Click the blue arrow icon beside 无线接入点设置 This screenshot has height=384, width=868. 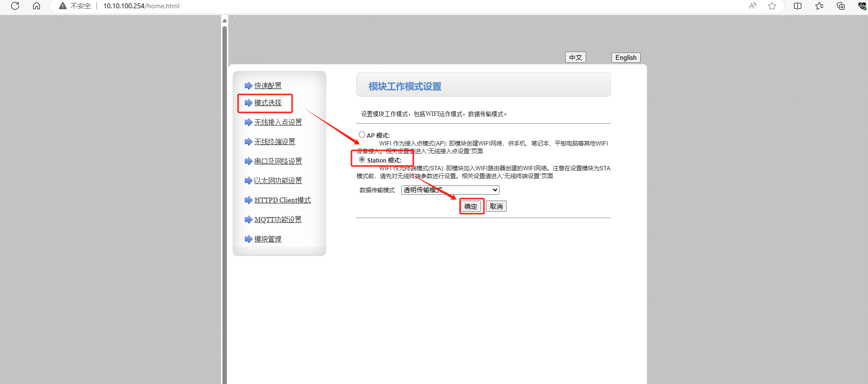248,122
